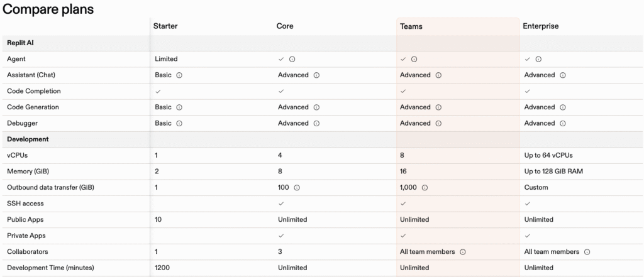644x277 pixels.
Task: Open info icon for Teams' All team members
Action: point(462,252)
